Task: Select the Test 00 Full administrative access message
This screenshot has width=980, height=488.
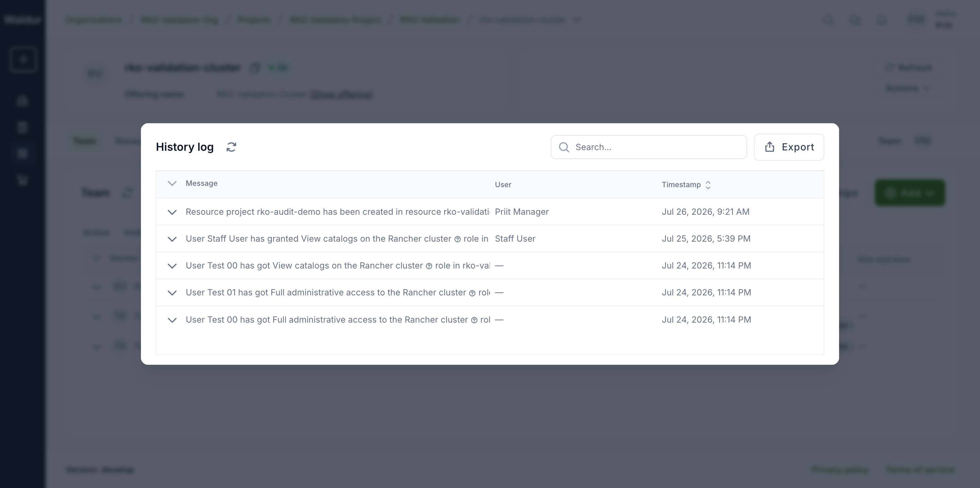Action: pyautogui.click(x=338, y=320)
